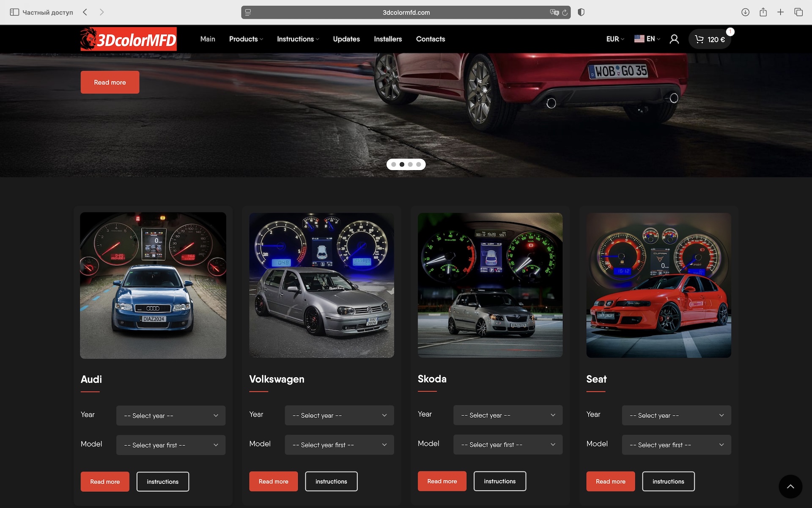Open the Contacts menu item

point(431,39)
